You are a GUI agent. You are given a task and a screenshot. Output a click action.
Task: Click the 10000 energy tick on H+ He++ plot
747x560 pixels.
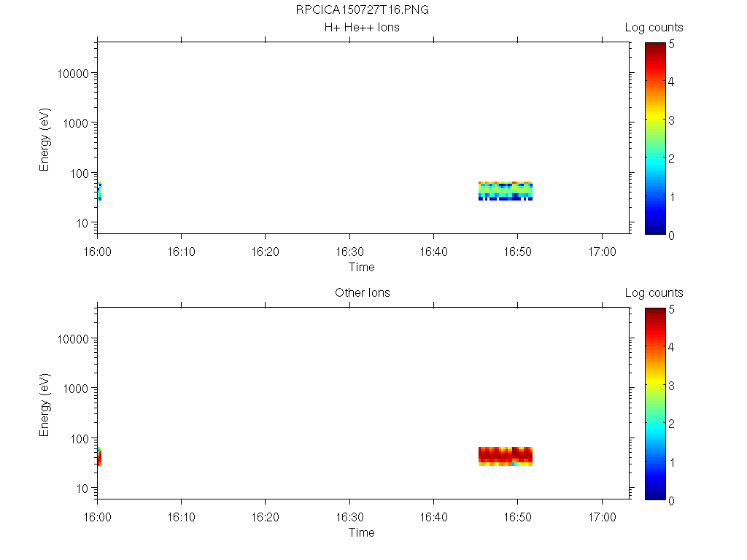coord(73,74)
